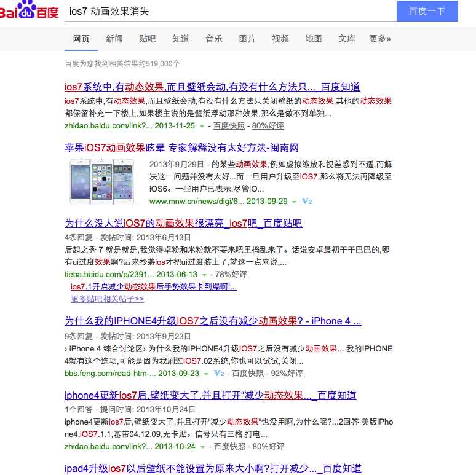
Task: Click 80%好评 beside 2013-10-24
Action: coord(268,447)
